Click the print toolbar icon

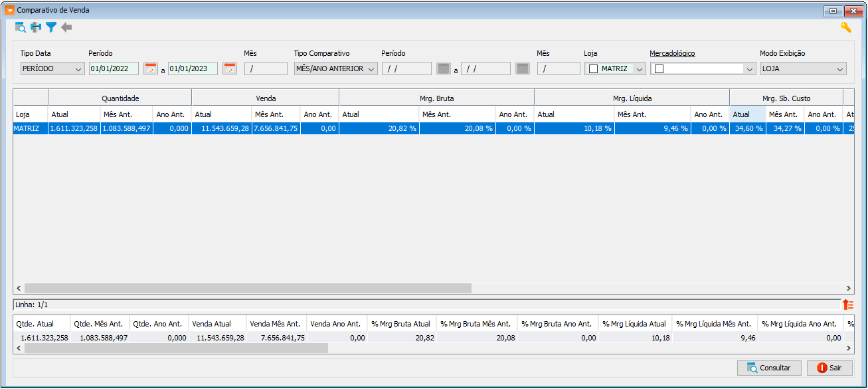coord(36,27)
